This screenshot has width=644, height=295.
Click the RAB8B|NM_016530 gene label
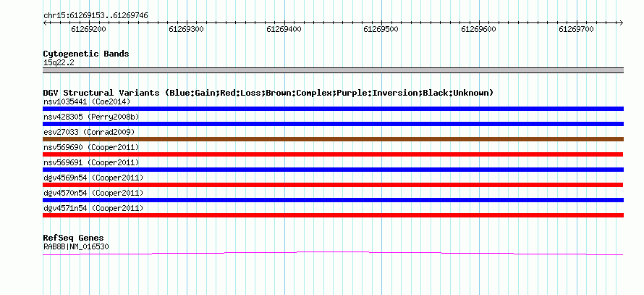tap(76, 246)
